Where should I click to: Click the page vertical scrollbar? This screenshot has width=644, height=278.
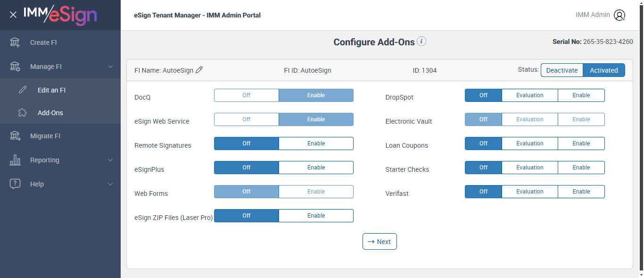[x=641, y=142]
